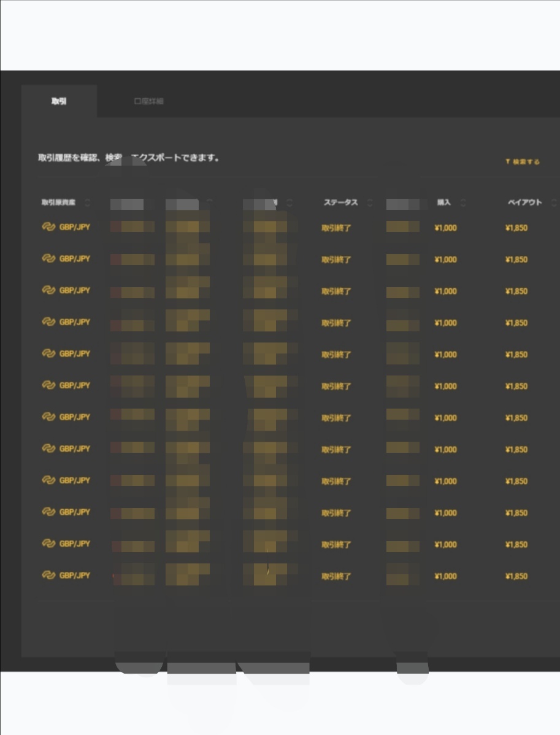This screenshot has width=560, height=735.
Task: Click 取引終了 status in the last row
Action: pyautogui.click(x=336, y=577)
